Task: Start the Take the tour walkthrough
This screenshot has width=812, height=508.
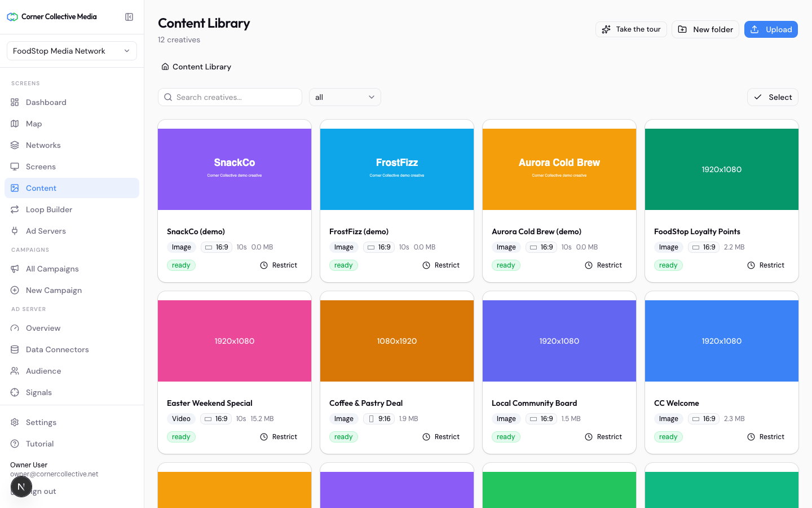Action: pos(631,29)
